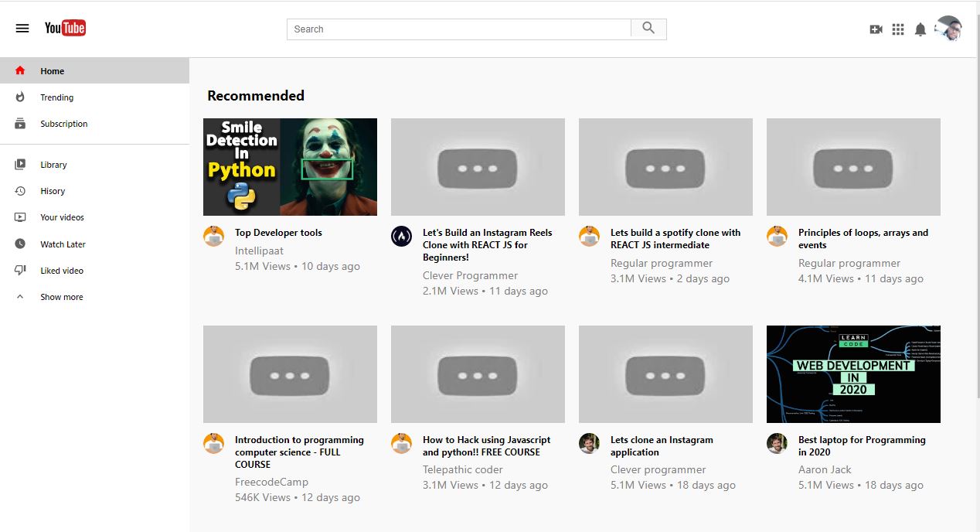980x532 pixels.
Task: Select Liked video in the sidebar
Action: click(94, 270)
